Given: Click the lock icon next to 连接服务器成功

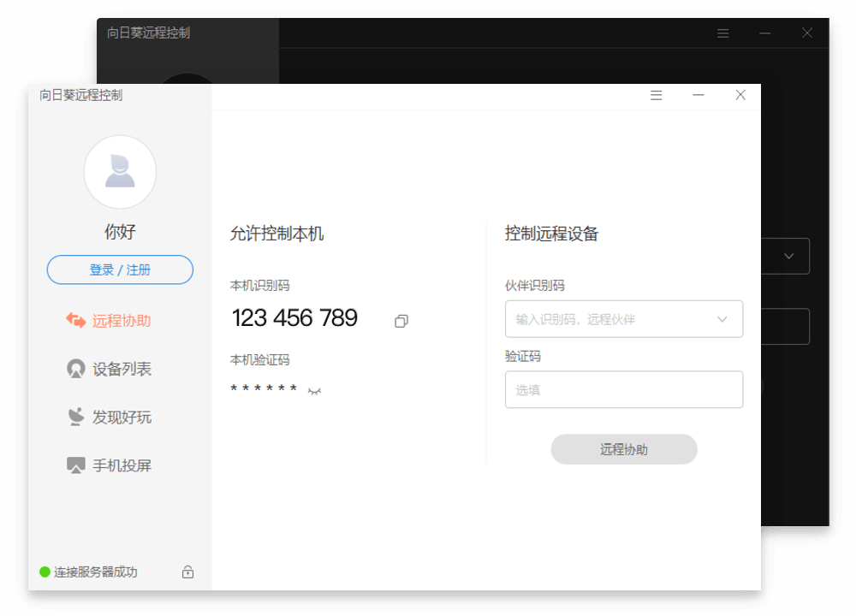Looking at the screenshot, I should pyautogui.click(x=187, y=572).
